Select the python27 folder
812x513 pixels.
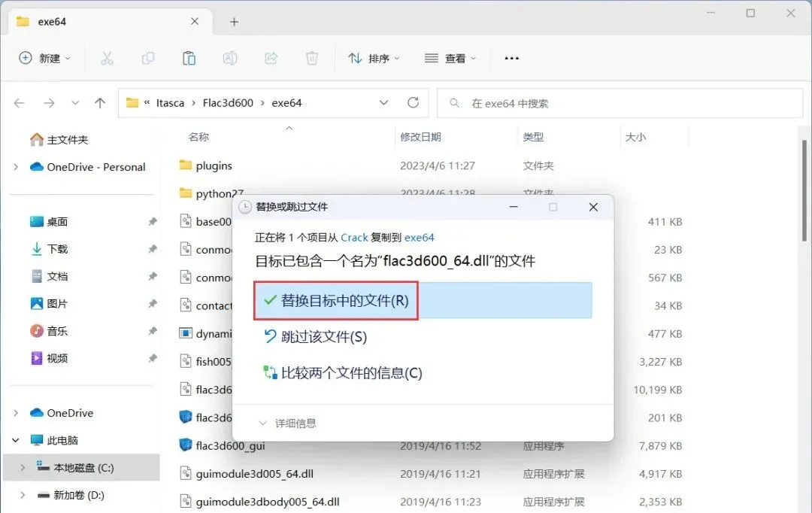click(x=211, y=193)
